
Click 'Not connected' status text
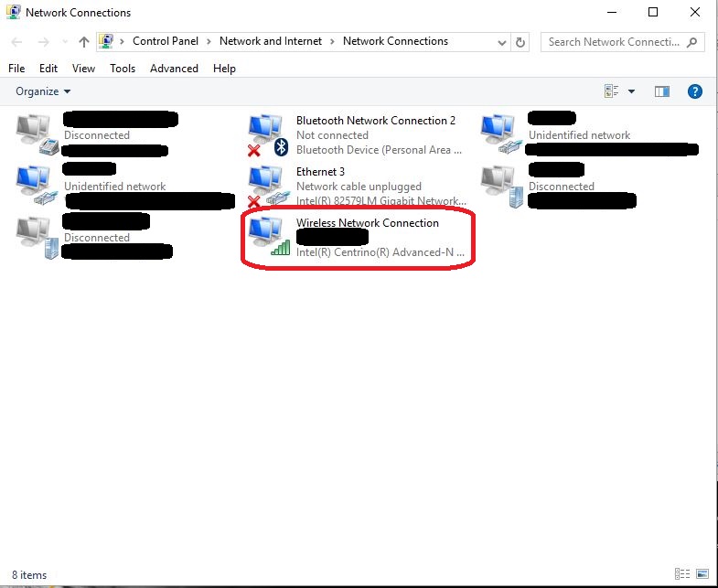coord(332,135)
